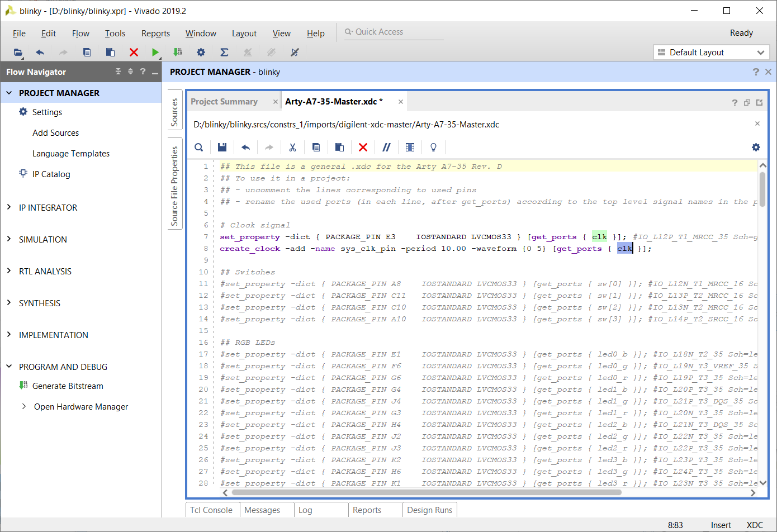The width and height of the screenshot is (777, 532).
Task: Click the Run Synthesis green play icon
Action: (155, 53)
